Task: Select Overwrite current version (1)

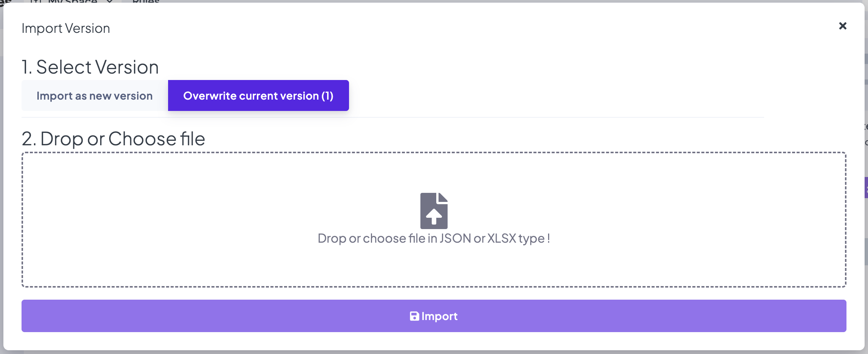Action: coord(258,96)
